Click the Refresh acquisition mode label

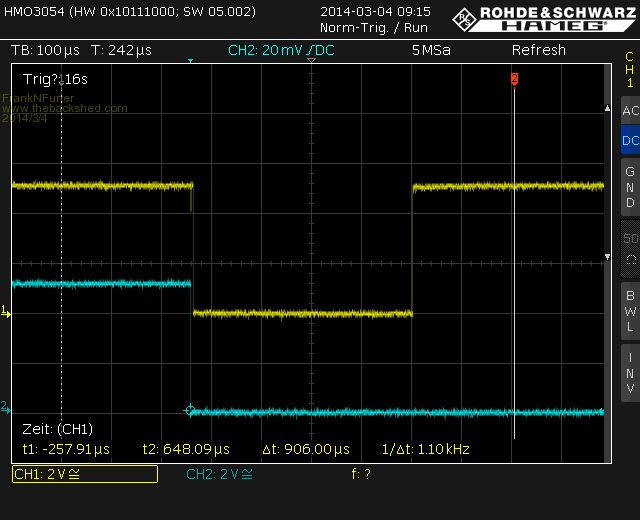point(539,50)
